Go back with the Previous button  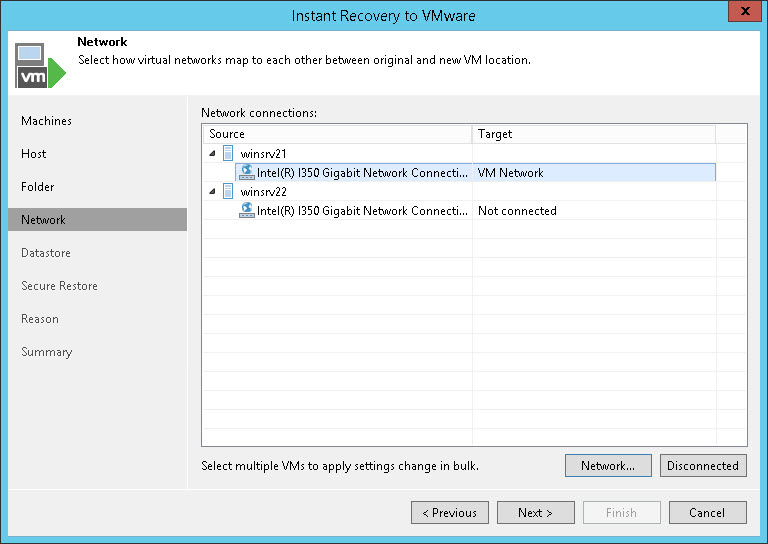pyautogui.click(x=450, y=513)
